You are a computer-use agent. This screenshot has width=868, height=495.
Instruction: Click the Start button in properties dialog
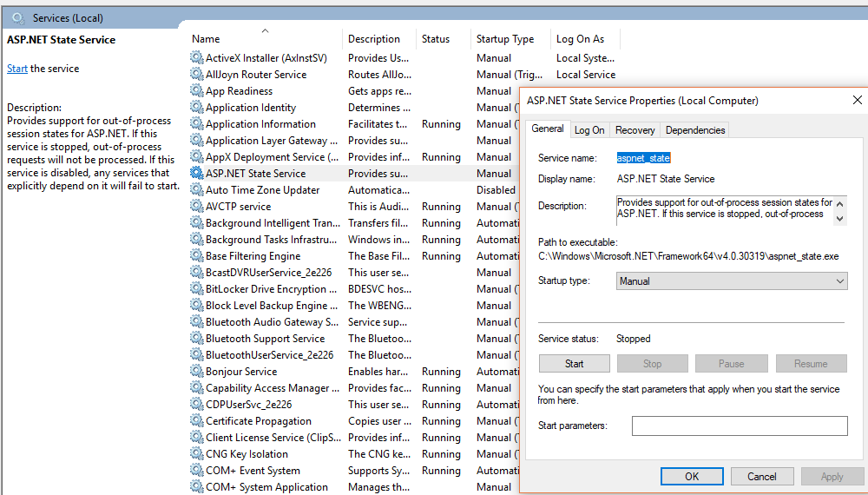(x=574, y=364)
